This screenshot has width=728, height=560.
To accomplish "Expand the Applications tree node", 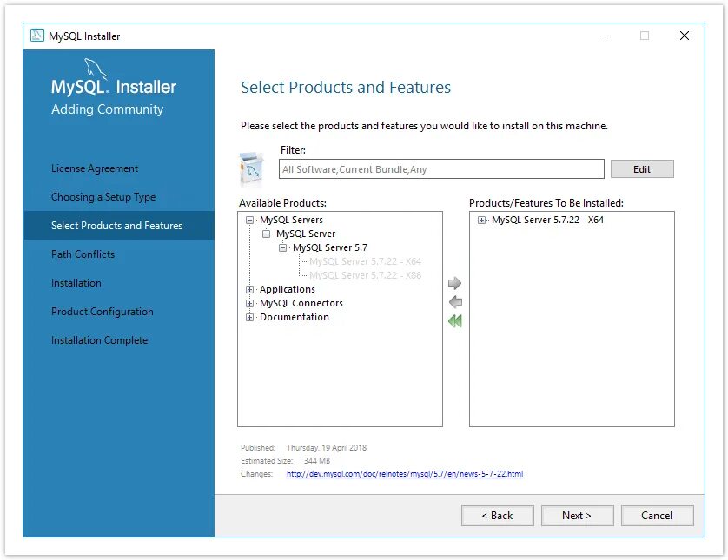I will point(250,289).
